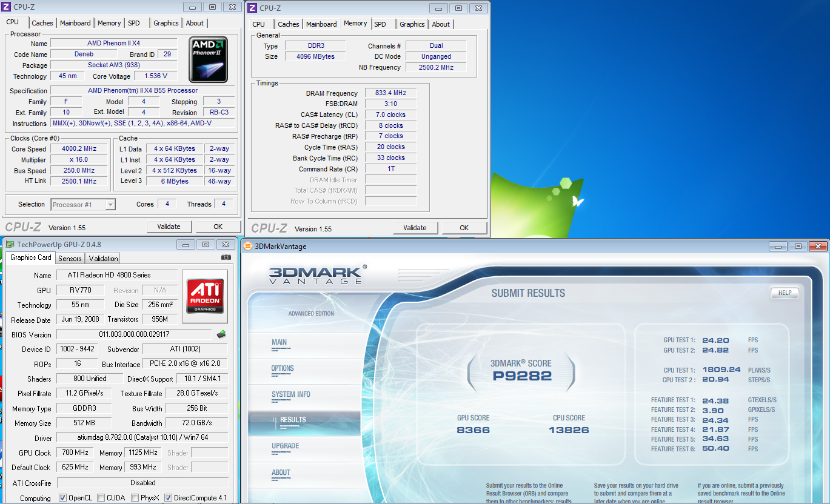Save the BIOS using the green chip icon
The height and width of the screenshot is (504, 830).
222,334
